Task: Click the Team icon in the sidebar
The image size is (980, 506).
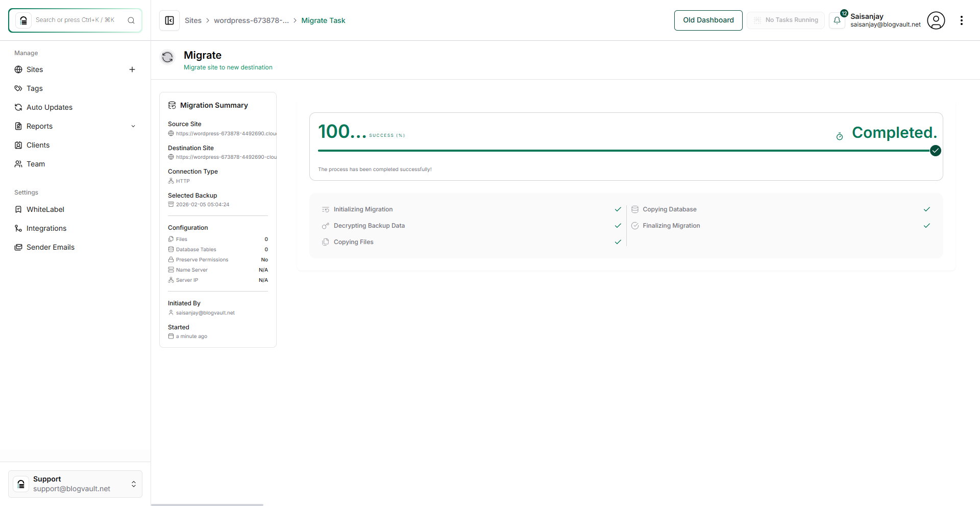Action: 18,164
